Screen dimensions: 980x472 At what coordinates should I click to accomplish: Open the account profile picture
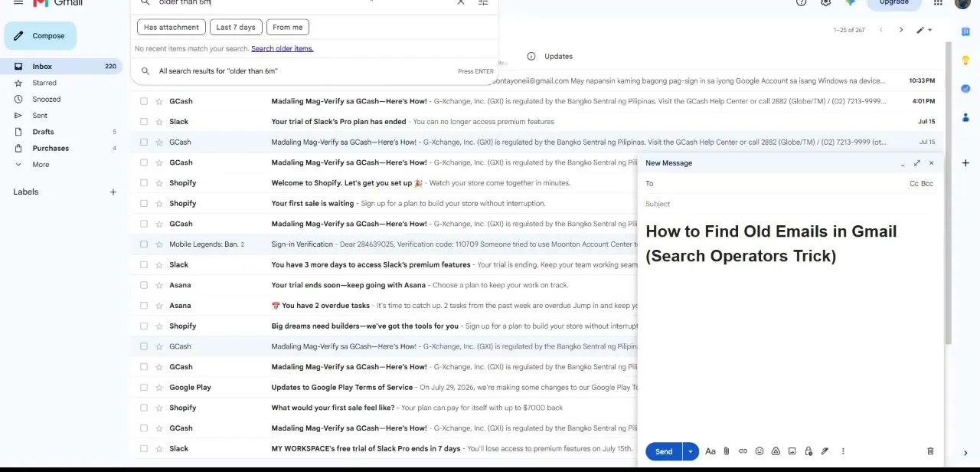pos(963,3)
